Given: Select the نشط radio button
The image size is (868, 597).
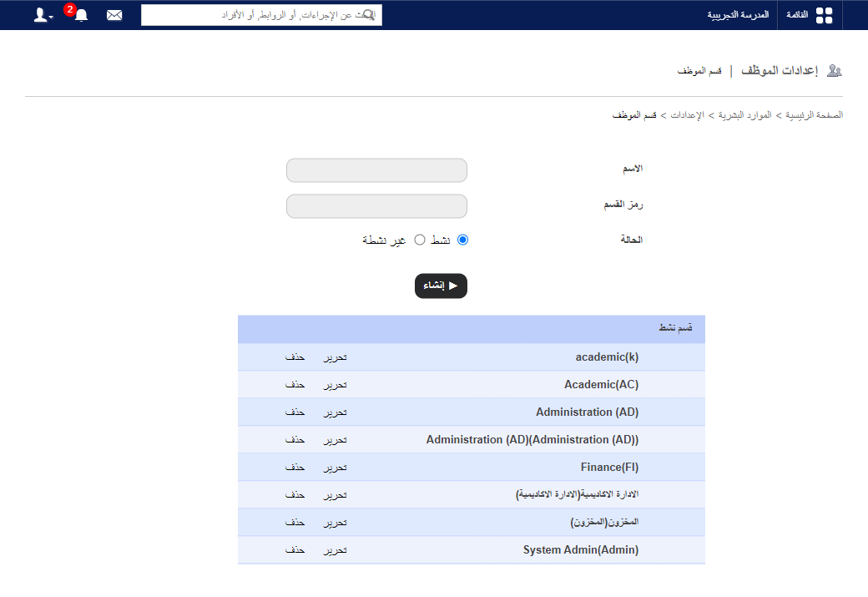Looking at the screenshot, I should [462, 240].
